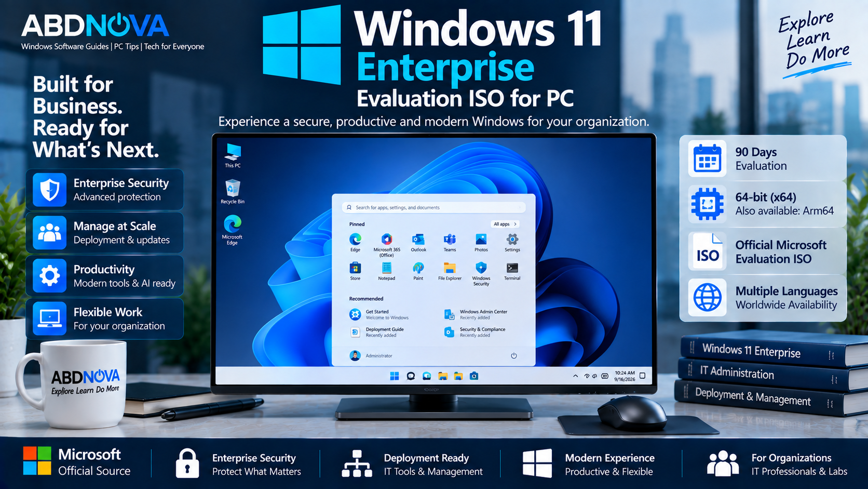Click the power button in Start menu
The height and width of the screenshot is (489, 868).
[x=514, y=356]
